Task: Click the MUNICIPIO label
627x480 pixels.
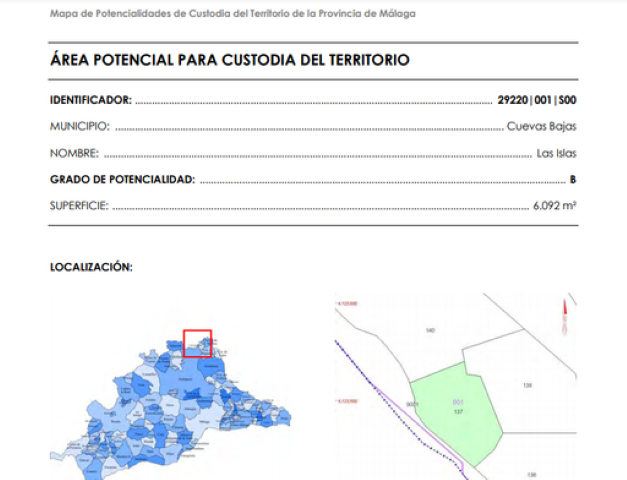Action: [80, 127]
